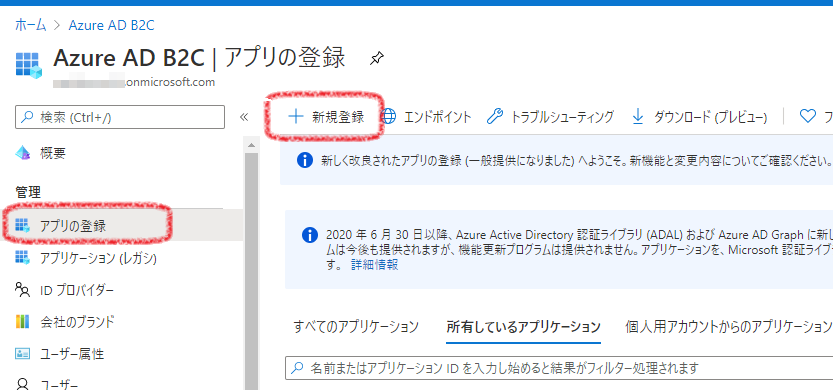Click 新規登録 to add new registration
Viewport: 833px width, 390px height.
pyautogui.click(x=338, y=117)
